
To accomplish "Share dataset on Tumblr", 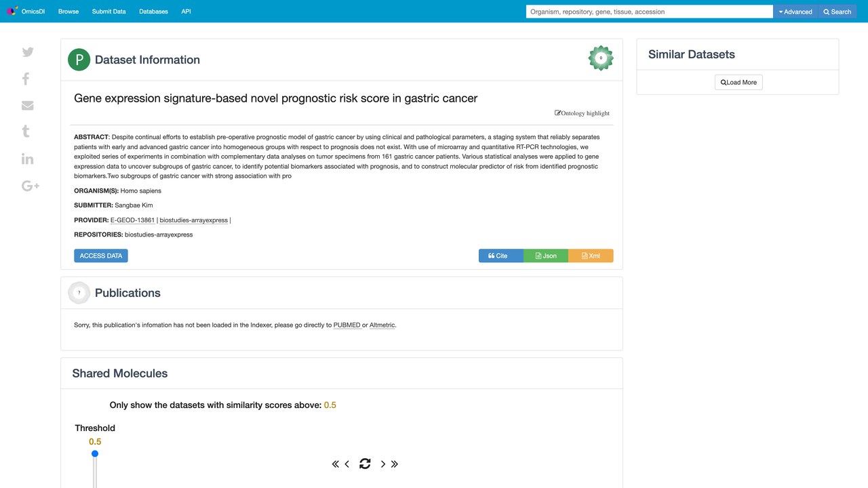I will point(26,131).
